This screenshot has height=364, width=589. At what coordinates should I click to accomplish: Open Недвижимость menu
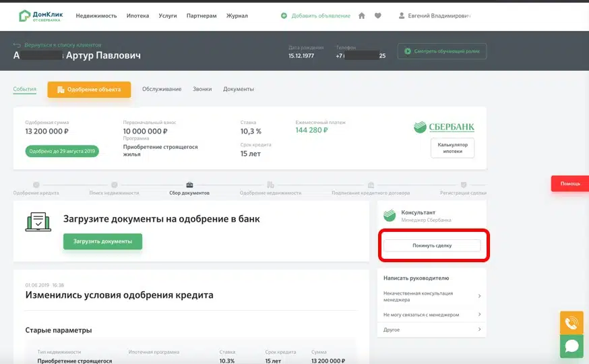pyautogui.click(x=96, y=16)
